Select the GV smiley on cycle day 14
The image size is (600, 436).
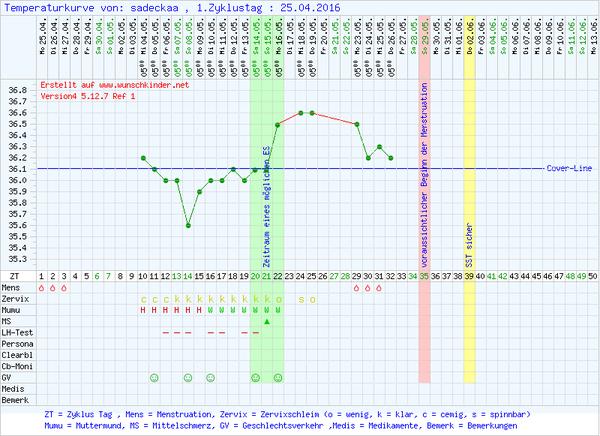(x=188, y=377)
